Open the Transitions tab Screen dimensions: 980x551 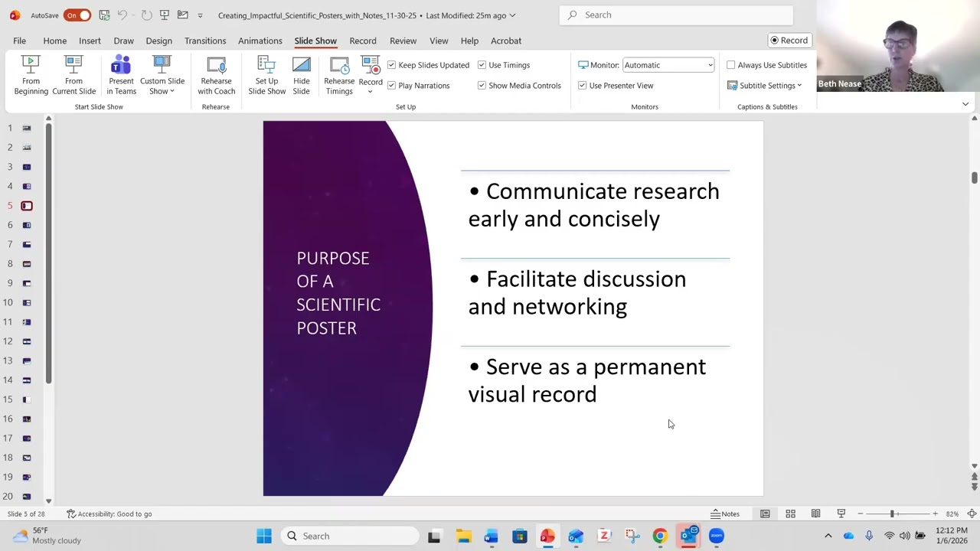pos(205,41)
